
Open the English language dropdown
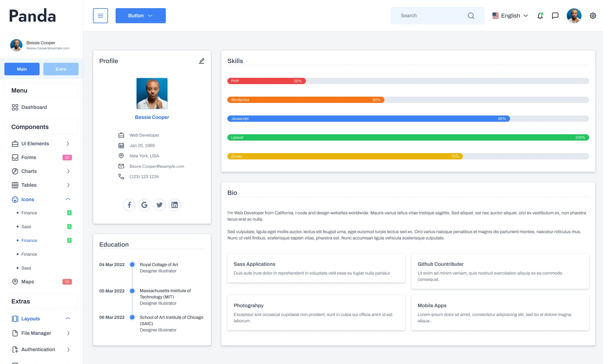(x=510, y=16)
